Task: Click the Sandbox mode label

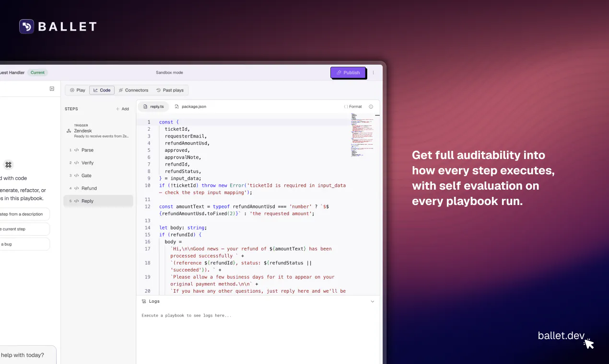Action: (x=169, y=73)
